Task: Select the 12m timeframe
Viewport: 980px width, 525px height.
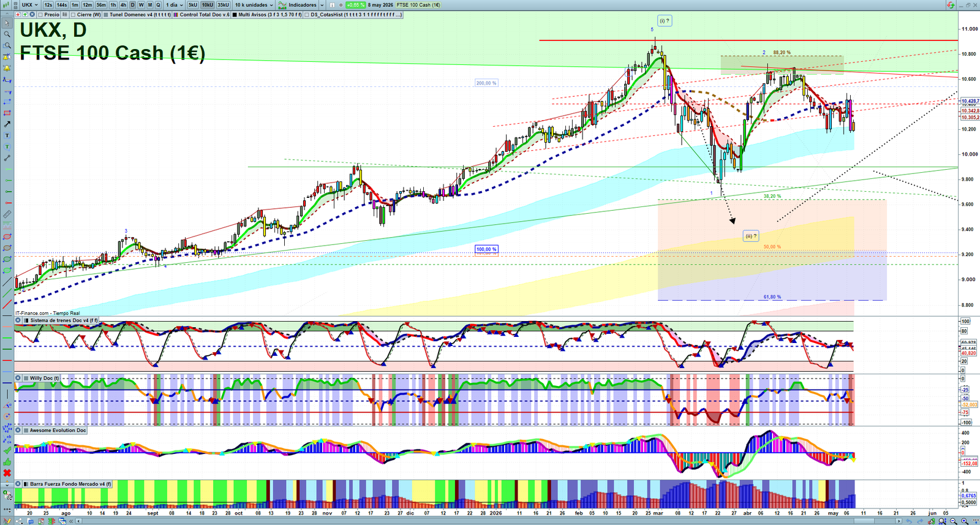Action: pos(88,5)
